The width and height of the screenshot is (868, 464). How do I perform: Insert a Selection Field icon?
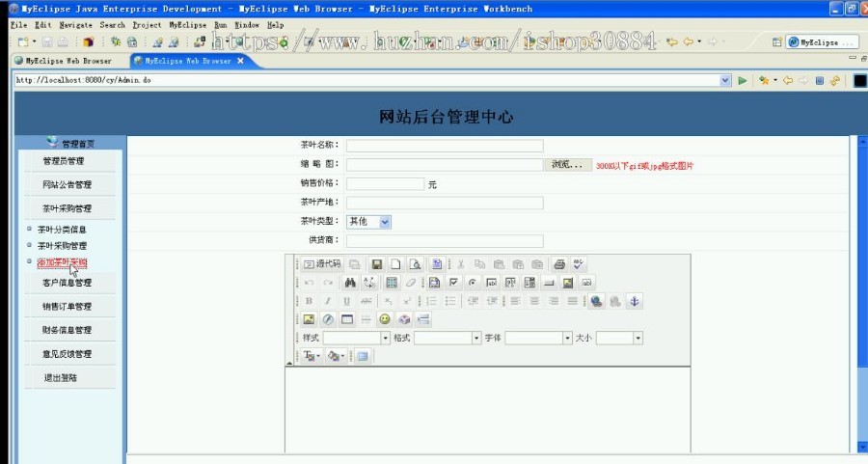(529, 283)
